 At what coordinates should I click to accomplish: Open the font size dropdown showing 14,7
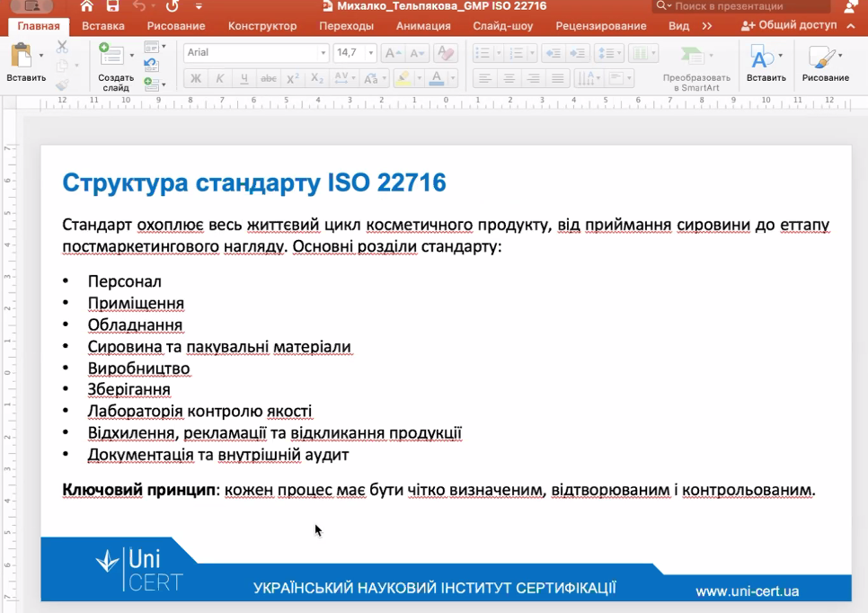tap(370, 53)
